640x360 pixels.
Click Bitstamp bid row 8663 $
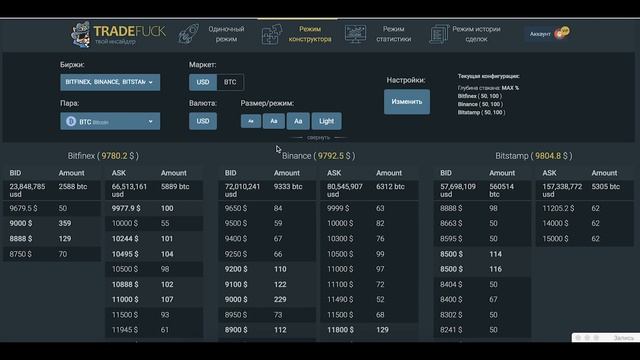point(482,224)
